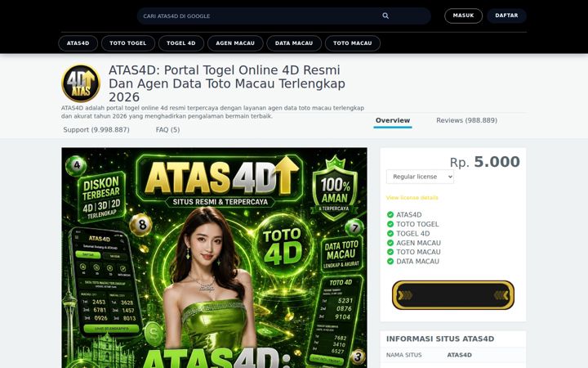Image resolution: width=588 pixels, height=368 pixels.
Task: Select the AGEN MACAU nav pill
Action: 235,43
